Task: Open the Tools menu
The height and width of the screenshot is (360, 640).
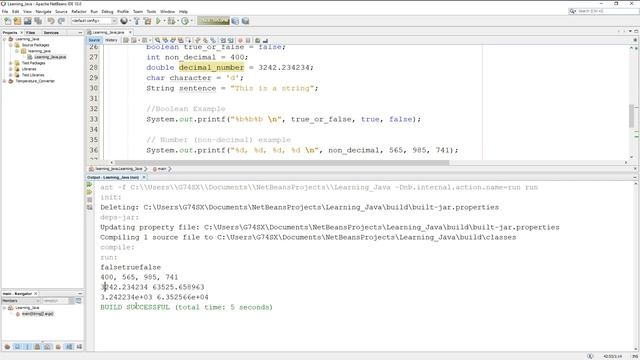Action: click(151, 11)
